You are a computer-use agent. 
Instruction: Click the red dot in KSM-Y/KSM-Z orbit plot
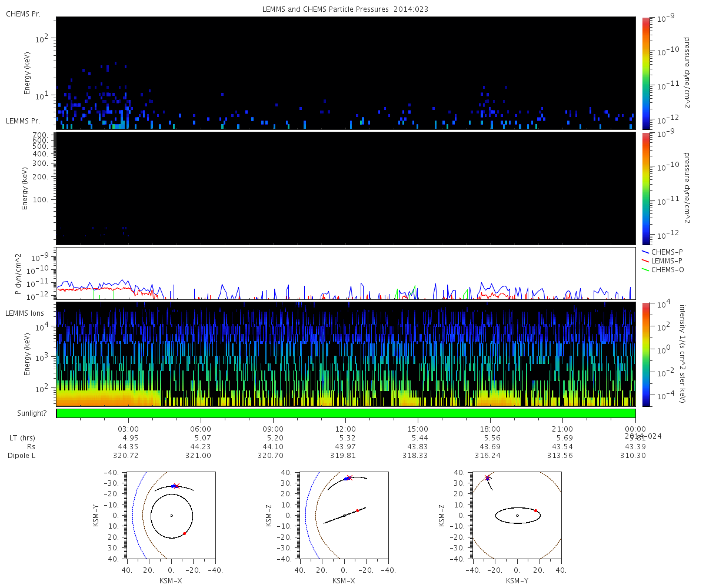point(535,511)
